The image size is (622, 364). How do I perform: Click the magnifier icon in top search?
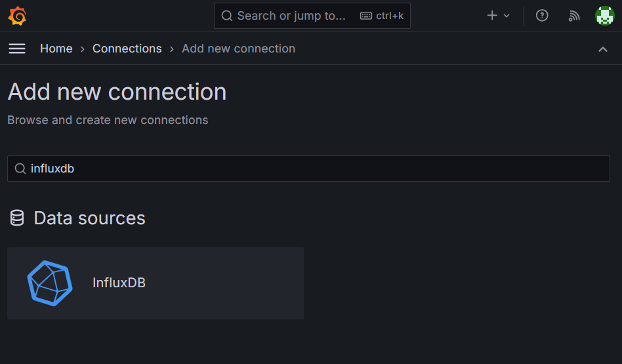(227, 16)
